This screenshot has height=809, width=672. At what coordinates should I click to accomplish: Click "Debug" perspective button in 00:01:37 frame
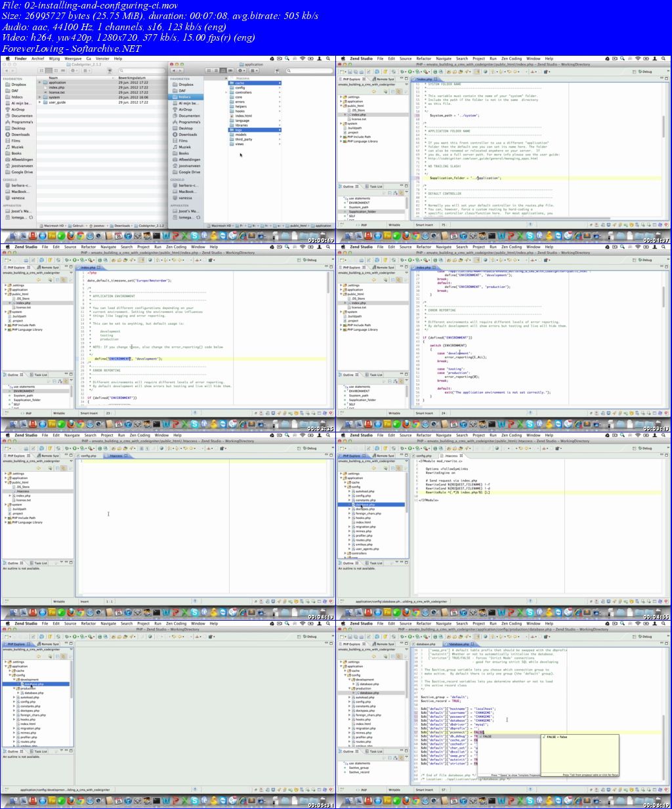[x=646, y=72]
